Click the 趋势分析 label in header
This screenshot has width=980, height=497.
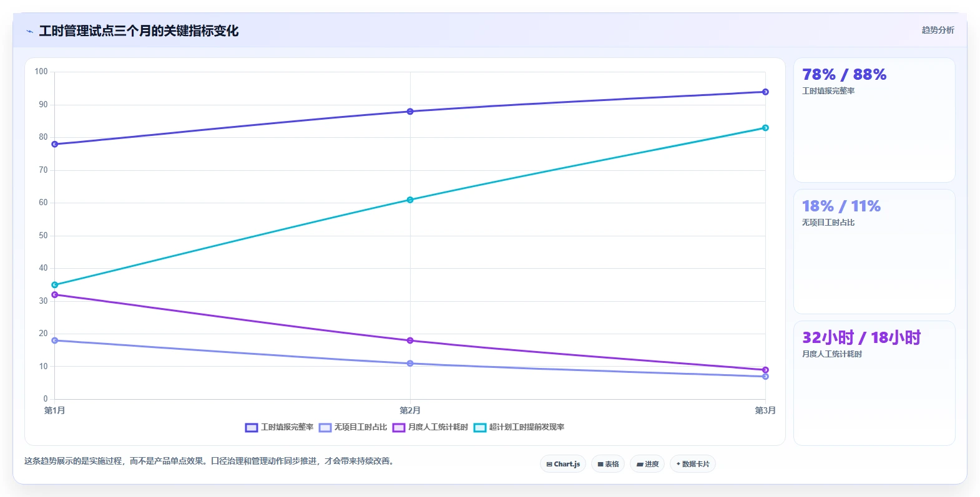click(x=938, y=30)
